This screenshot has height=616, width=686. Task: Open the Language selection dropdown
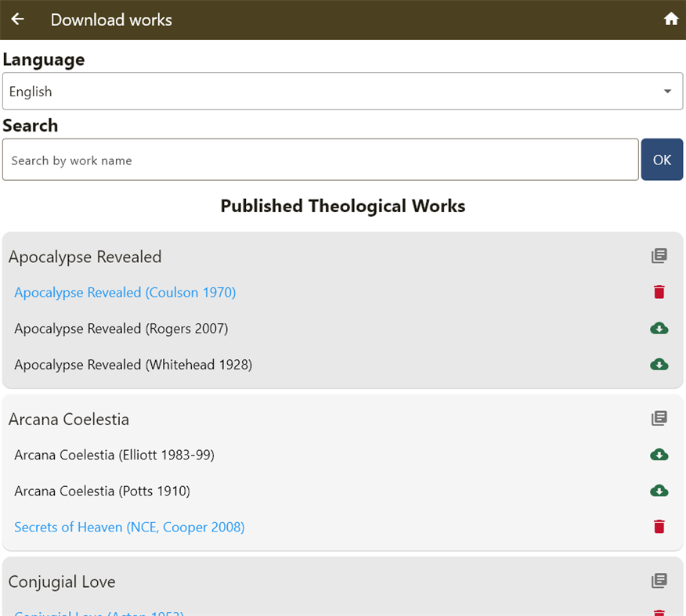pos(343,91)
